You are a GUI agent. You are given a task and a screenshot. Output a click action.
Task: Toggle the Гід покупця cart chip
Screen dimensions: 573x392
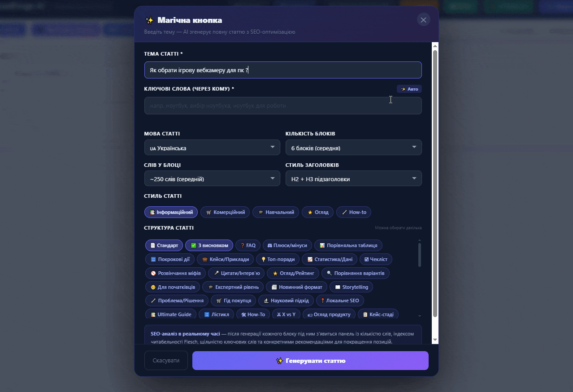click(x=234, y=301)
